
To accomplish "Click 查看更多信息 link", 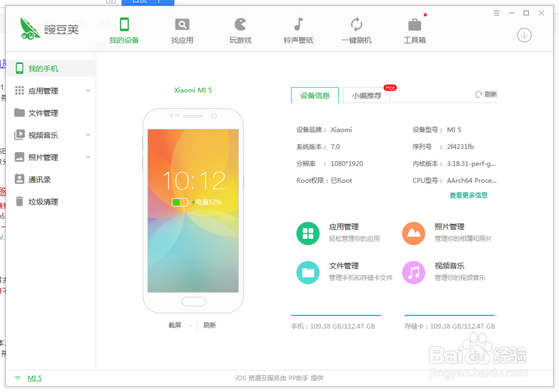I will (468, 195).
